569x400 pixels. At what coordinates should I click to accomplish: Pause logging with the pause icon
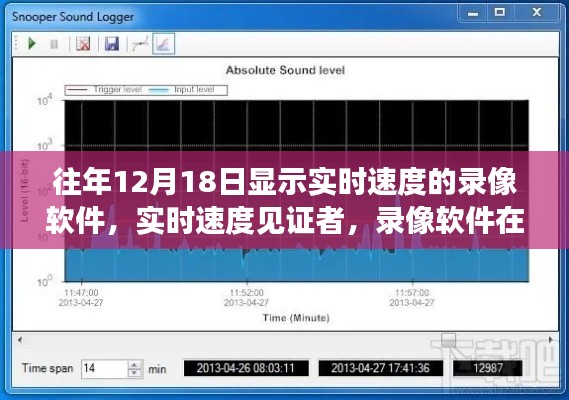point(54,44)
